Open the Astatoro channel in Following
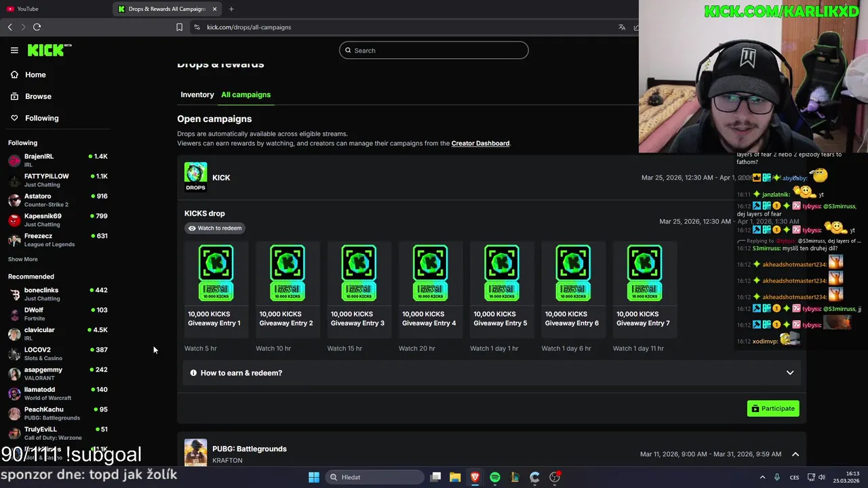Viewport: 868px width, 488px height. tap(58, 200)
